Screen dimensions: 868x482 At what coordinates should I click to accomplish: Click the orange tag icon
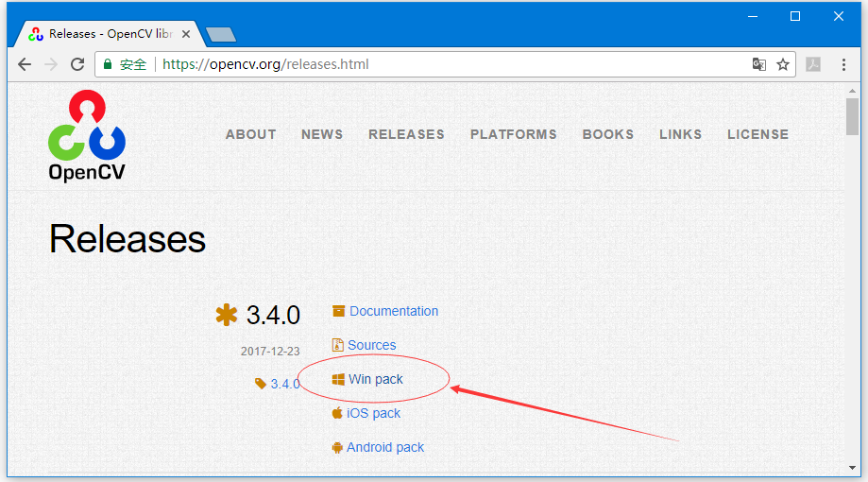[x=261, y=384]
